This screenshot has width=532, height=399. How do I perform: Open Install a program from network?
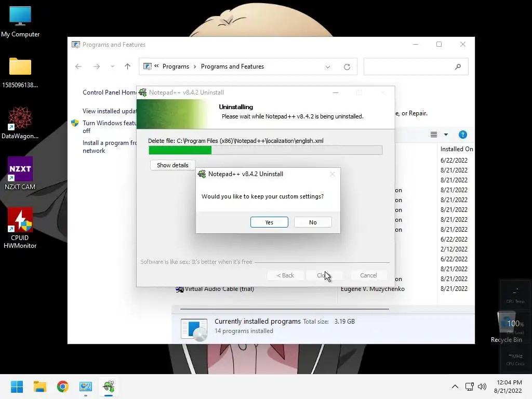109,147
